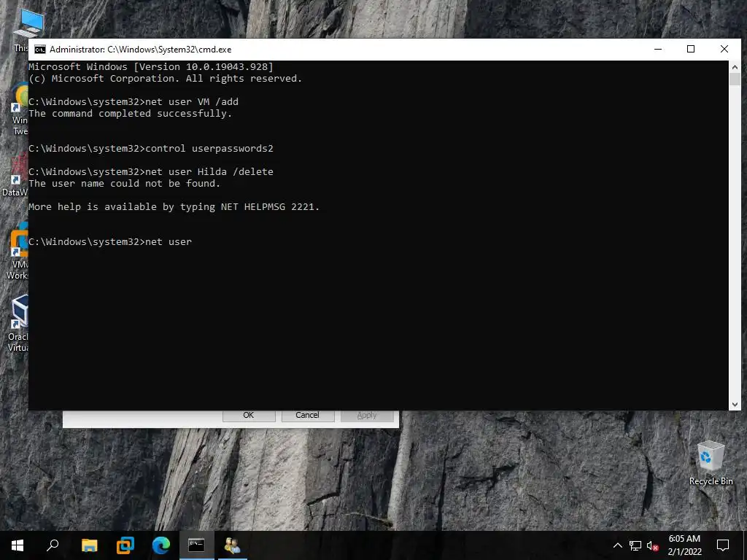Click the 'net user VM /add' line
Screen dimensions: 747x560
(x=133, y=102)
